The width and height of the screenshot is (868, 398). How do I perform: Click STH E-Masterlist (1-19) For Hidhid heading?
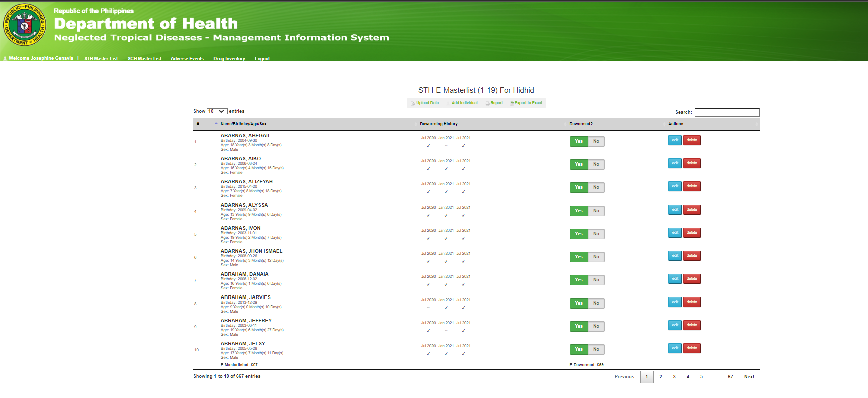476,90
